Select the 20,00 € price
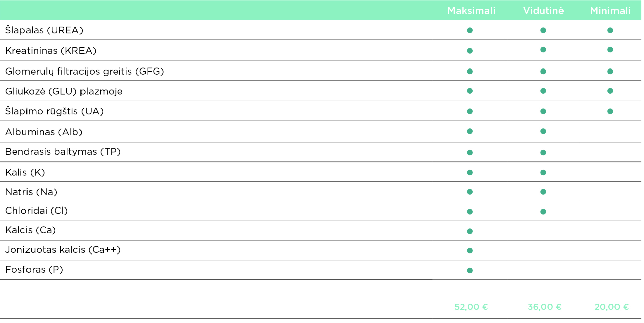This screenshot has height=323, width=644. tap(611, 307)
